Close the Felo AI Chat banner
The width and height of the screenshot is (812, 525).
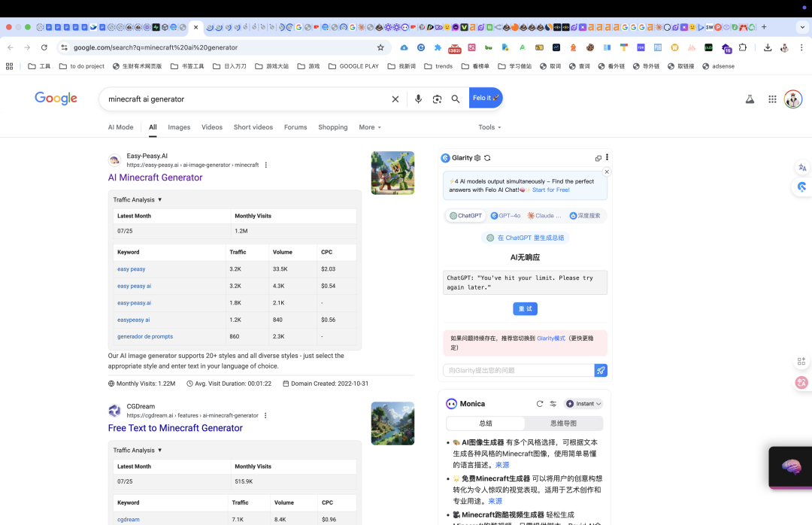coord(607,171)
